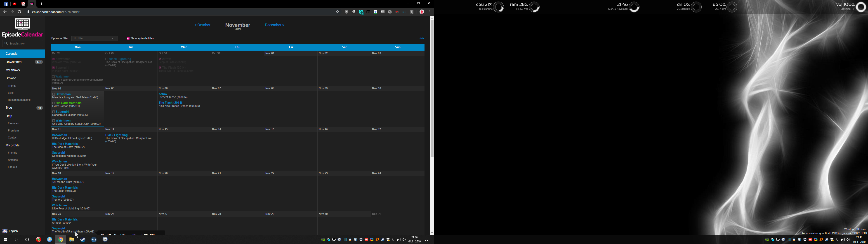Reload the page with refresh icon
Image resolution: width=868 pixels, height=244 pixels.
click(x=20, y=12)
